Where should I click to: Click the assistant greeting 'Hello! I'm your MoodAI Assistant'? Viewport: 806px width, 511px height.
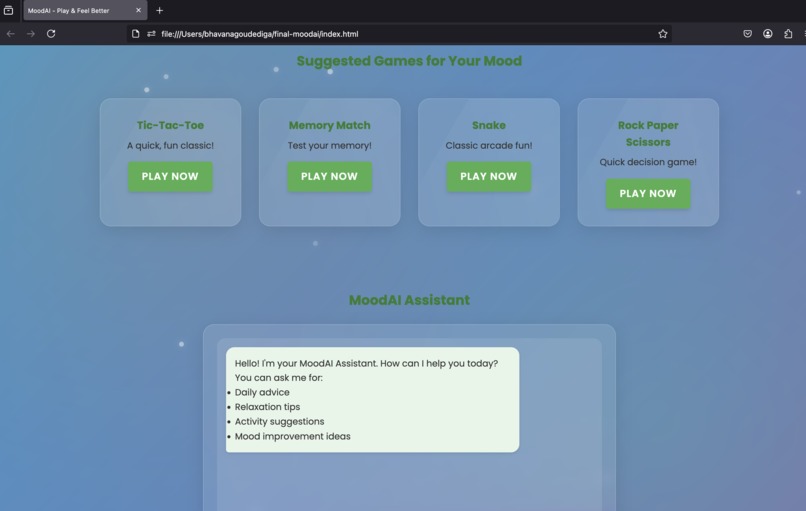(x=305, y=363)
